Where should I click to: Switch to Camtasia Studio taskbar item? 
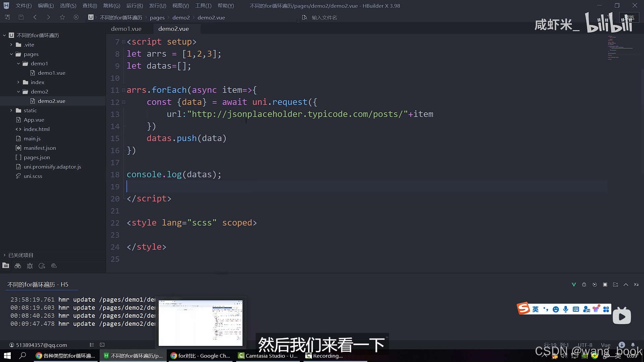pyautogui.click(x=268, y=356)
